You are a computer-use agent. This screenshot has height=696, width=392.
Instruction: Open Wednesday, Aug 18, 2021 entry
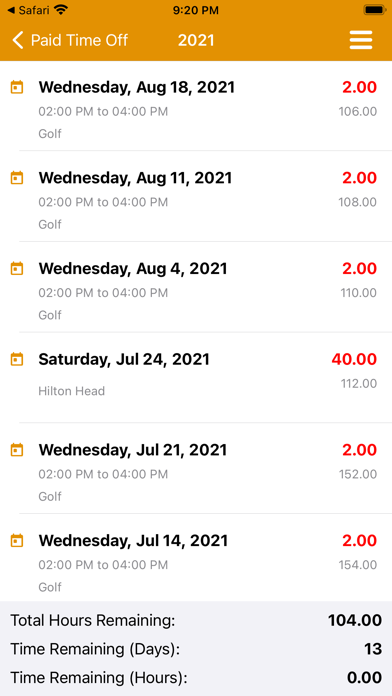tap(196, 107)
